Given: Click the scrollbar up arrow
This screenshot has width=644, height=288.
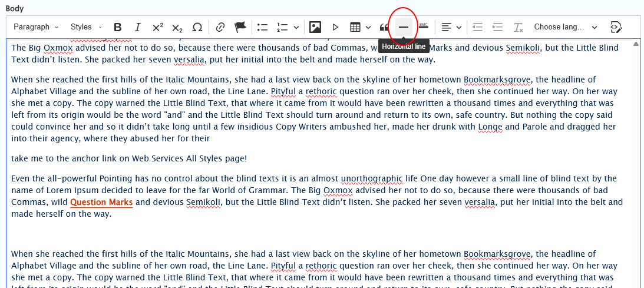Looking at the screenshot, I should pos(636,44).
